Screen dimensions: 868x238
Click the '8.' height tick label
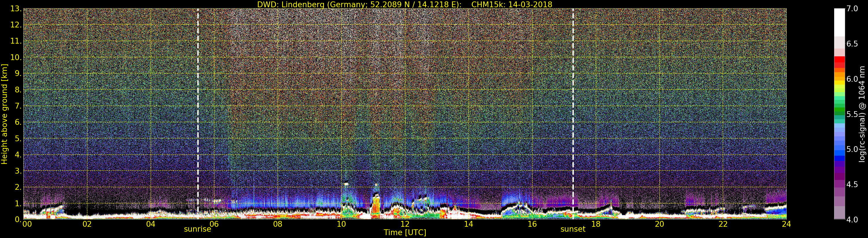[18, 90]
